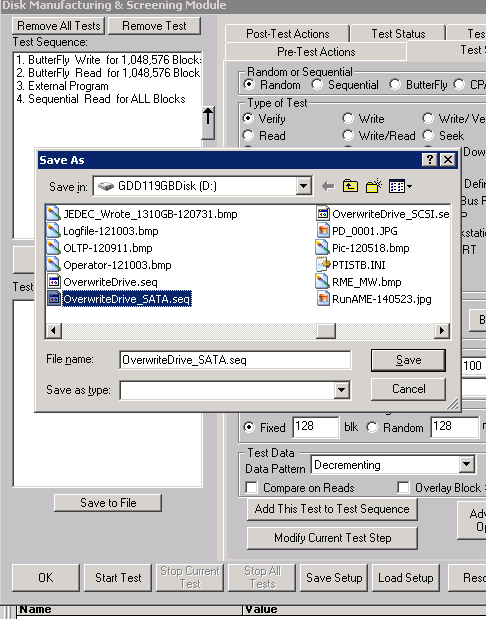
Task: Open the Data Pattern dropdown
Action: tap(466, 464)
